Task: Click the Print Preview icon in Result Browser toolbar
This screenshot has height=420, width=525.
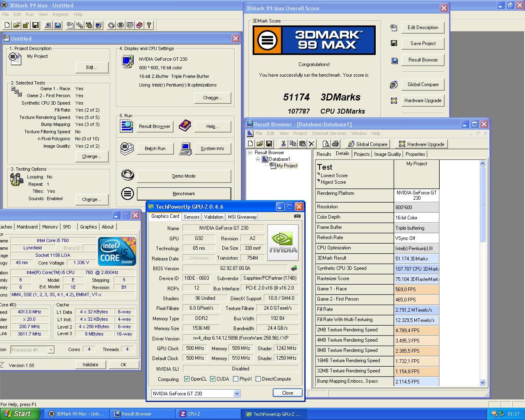Action: pyautogui.click(x=326, y=144)
